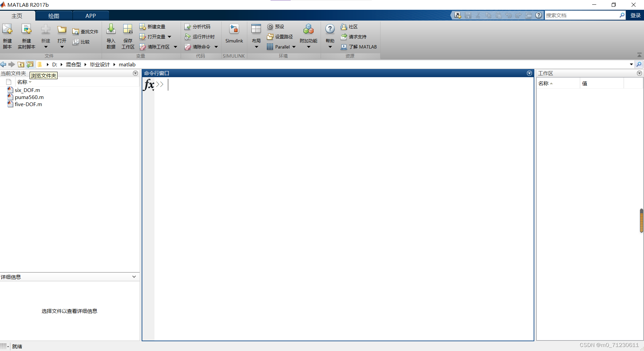Click the Sign In (登录) button
Image resolution: width=644 pixels, height=351 pixels.
click(635, 15)
